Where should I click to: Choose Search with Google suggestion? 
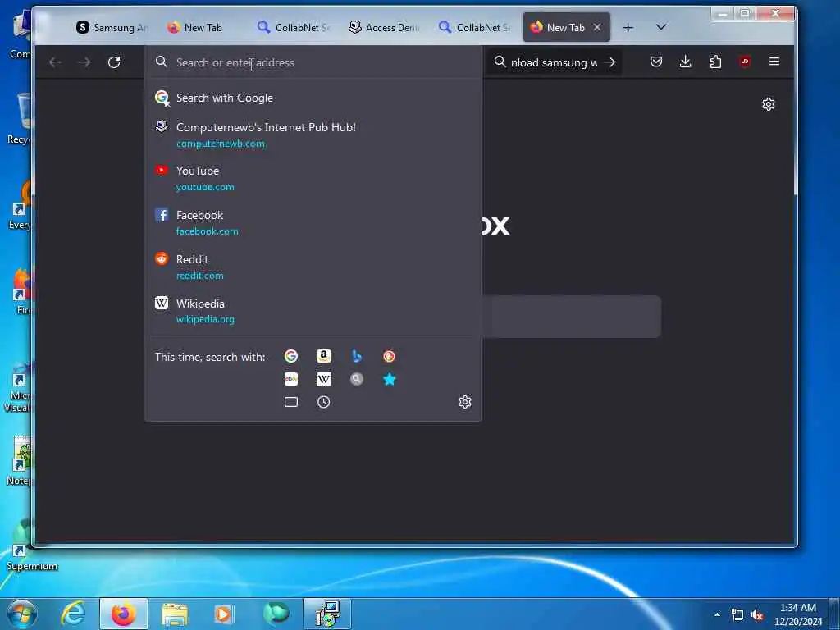coord(313,98)
